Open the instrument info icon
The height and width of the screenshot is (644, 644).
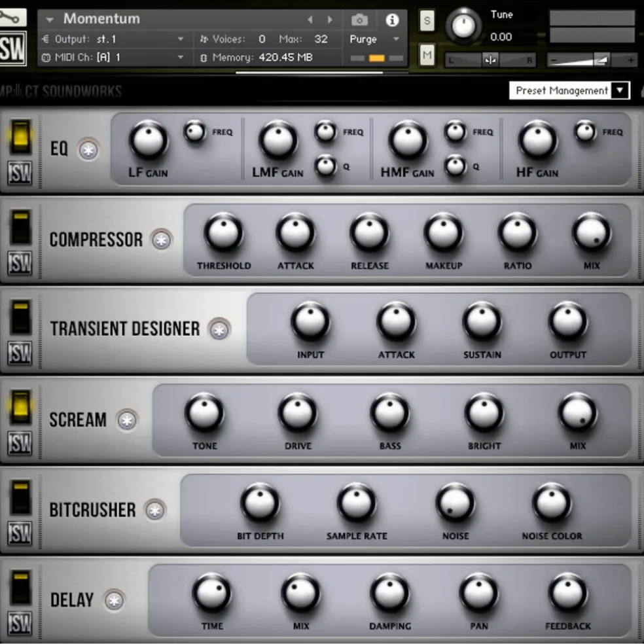(x=392, y=20)
